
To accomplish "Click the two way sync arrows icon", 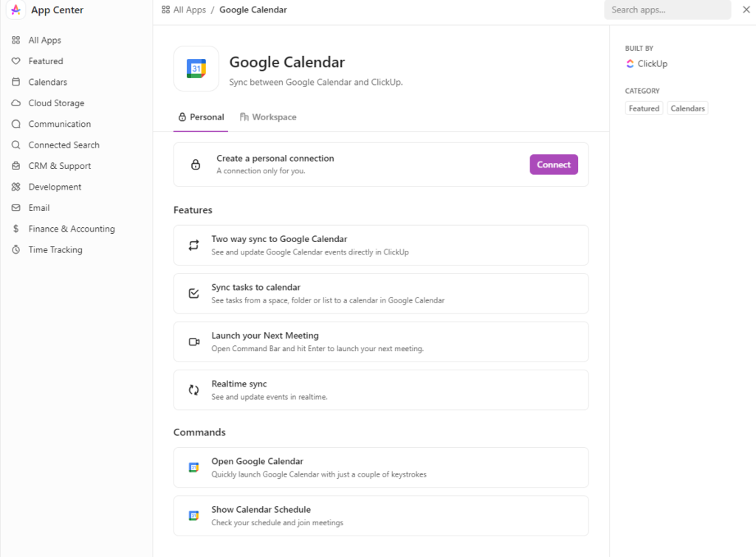I will click(x=194, y=245).
